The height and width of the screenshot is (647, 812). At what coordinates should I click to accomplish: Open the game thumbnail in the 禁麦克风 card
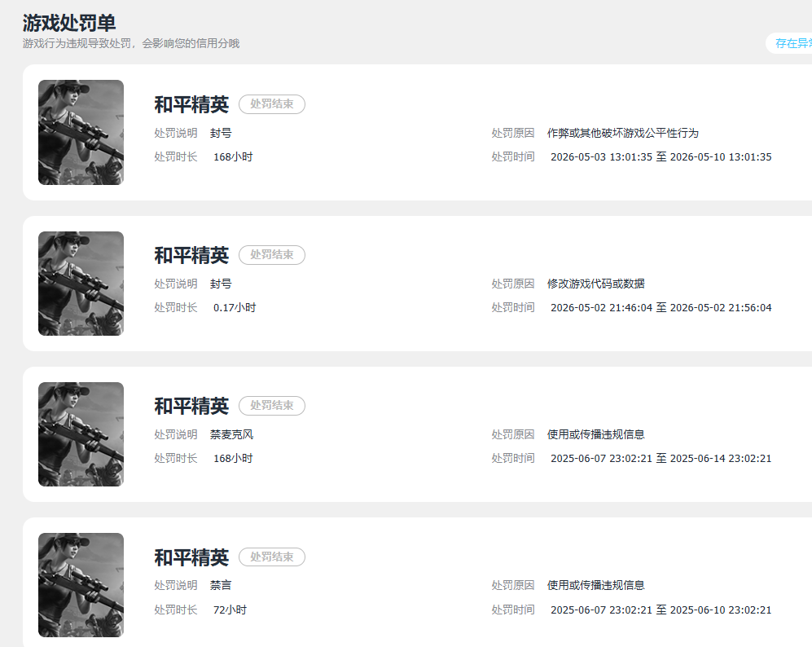(x=81, y=434)
